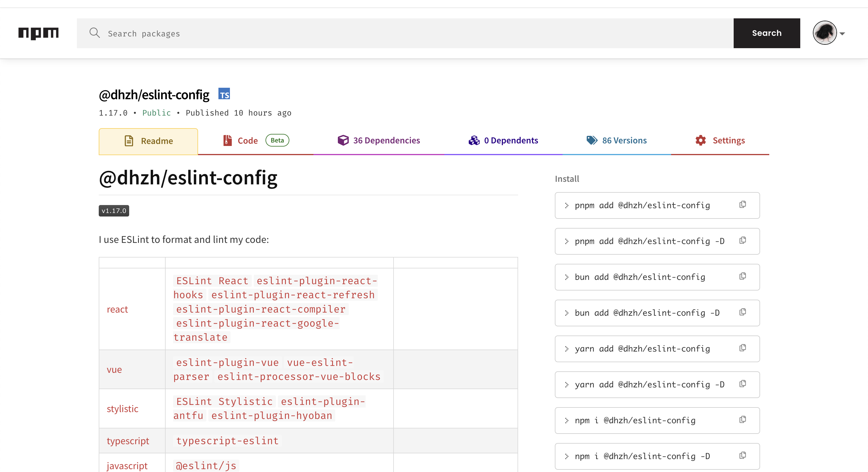Open the stylistic link in table
This screenshot has width=868, height=472.
tap(122, 409)
